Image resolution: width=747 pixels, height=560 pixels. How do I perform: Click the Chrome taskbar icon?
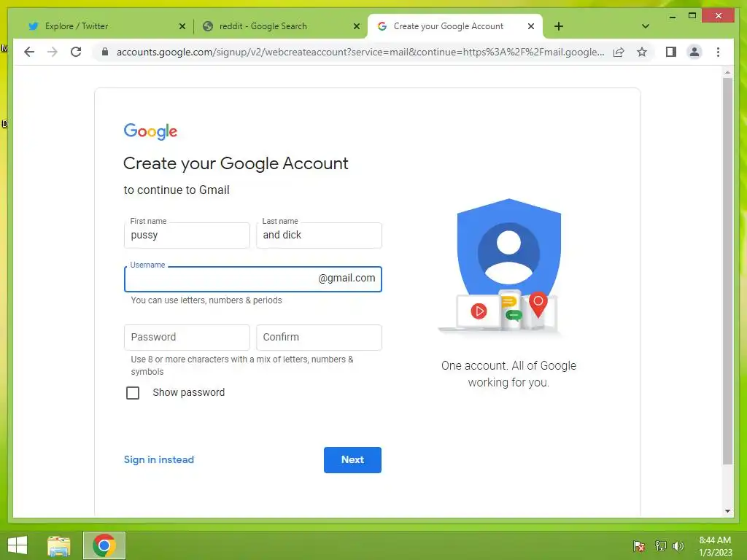pyautogui.click(x=104, y=545)
